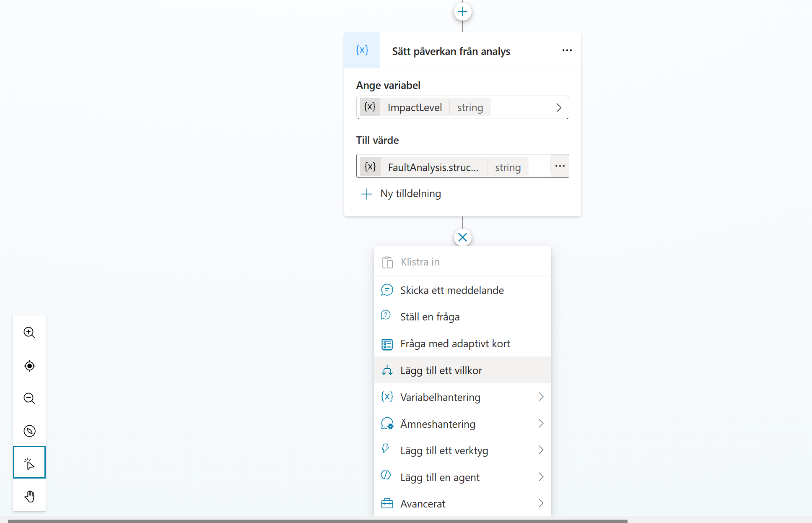812x523 pixels.
Task: Click the ImpactLevel variable chip
Action: pos(425,107)
